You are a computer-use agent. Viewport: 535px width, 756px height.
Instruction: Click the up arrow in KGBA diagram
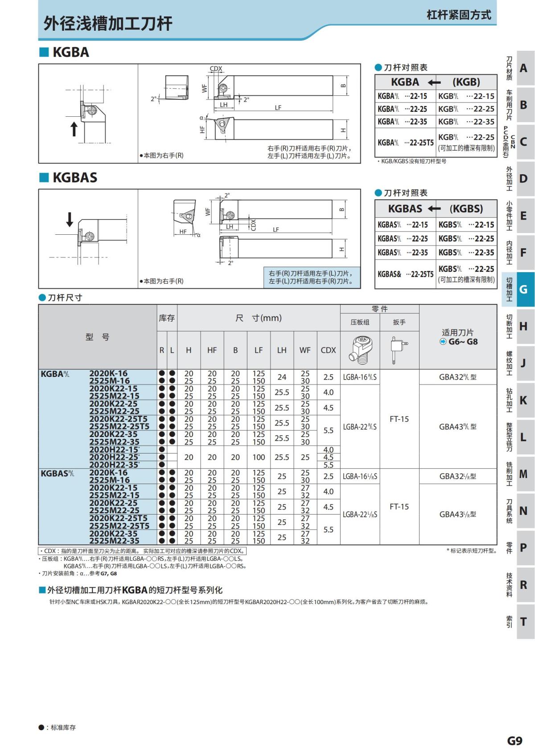(x=74, y=129)
